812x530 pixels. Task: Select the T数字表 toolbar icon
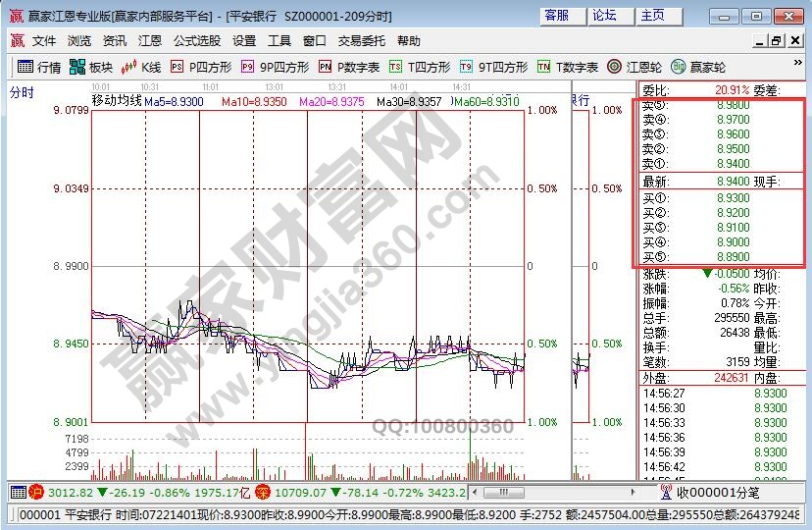pyautogui.click(x=567, y=67)
